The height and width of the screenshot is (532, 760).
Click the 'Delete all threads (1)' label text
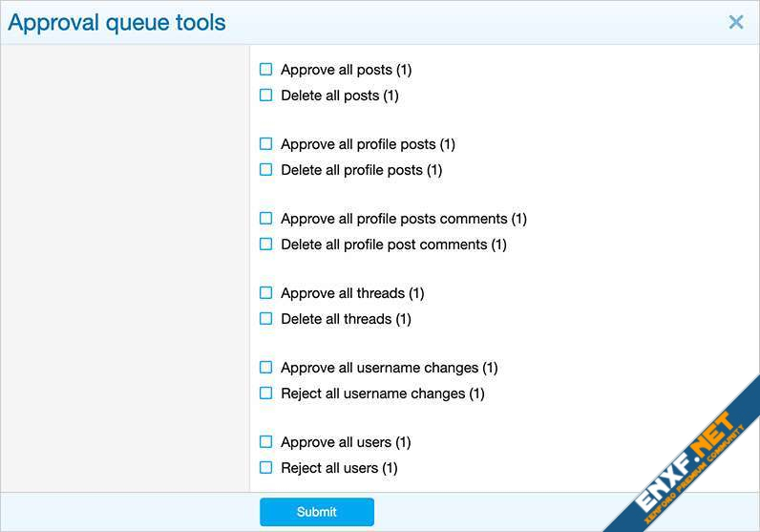(346, 319)
